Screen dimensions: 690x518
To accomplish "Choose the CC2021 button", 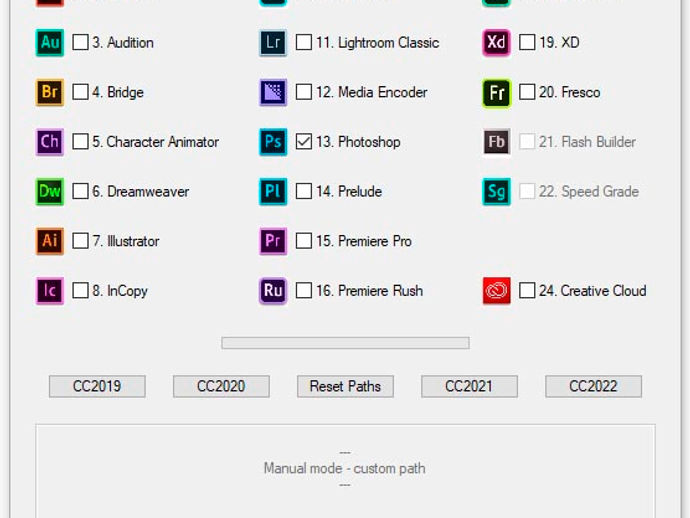I will [470, 386].
